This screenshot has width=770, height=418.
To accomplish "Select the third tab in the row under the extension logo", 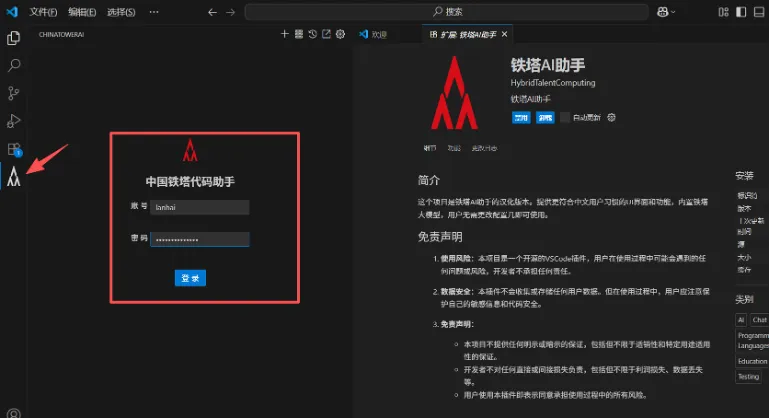I will point(484,148).
